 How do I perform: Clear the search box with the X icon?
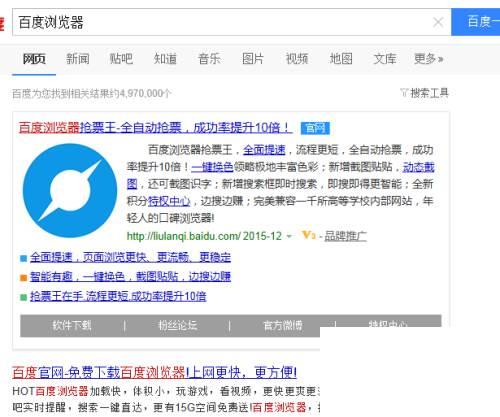tap(438, 22)
